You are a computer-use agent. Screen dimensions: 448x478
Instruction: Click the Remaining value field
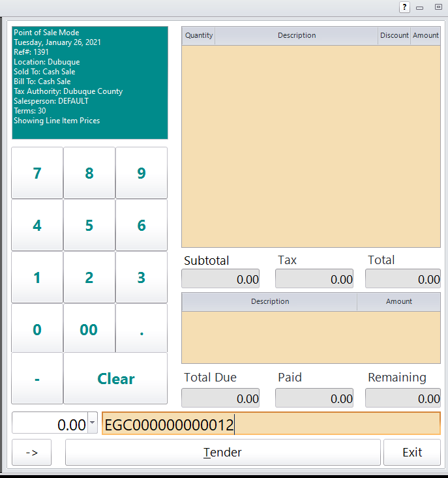pos(403,398)
